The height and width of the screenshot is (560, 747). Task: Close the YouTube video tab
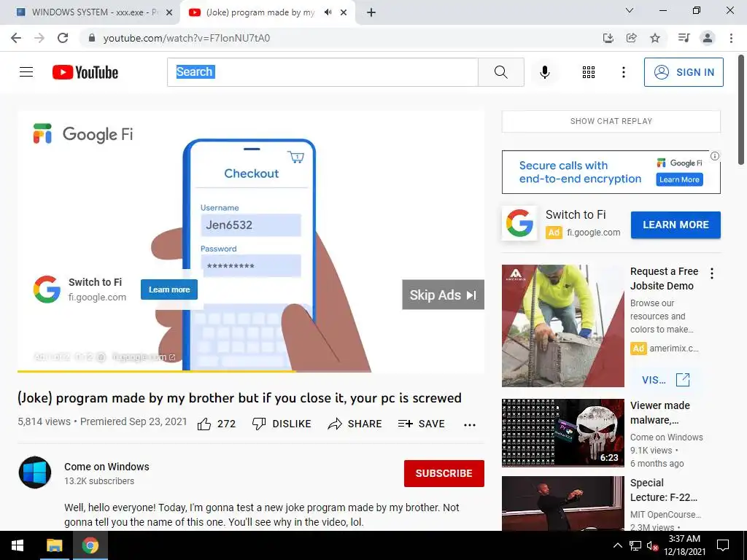coord(344,13)
